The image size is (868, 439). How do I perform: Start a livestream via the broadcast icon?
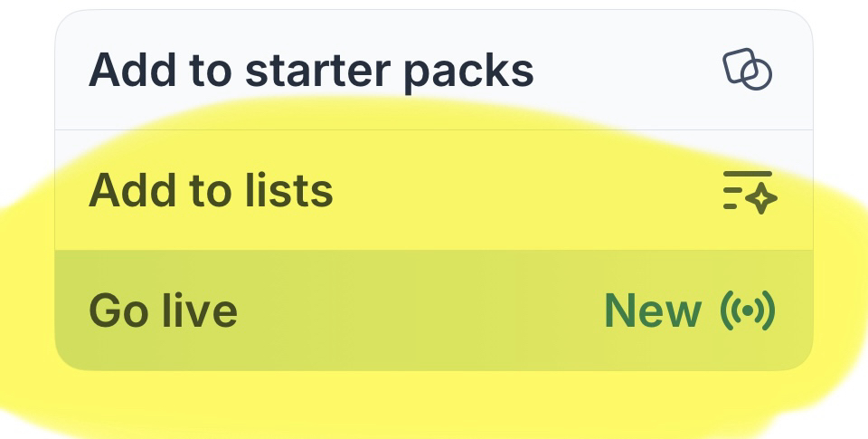tap(748, 310)
